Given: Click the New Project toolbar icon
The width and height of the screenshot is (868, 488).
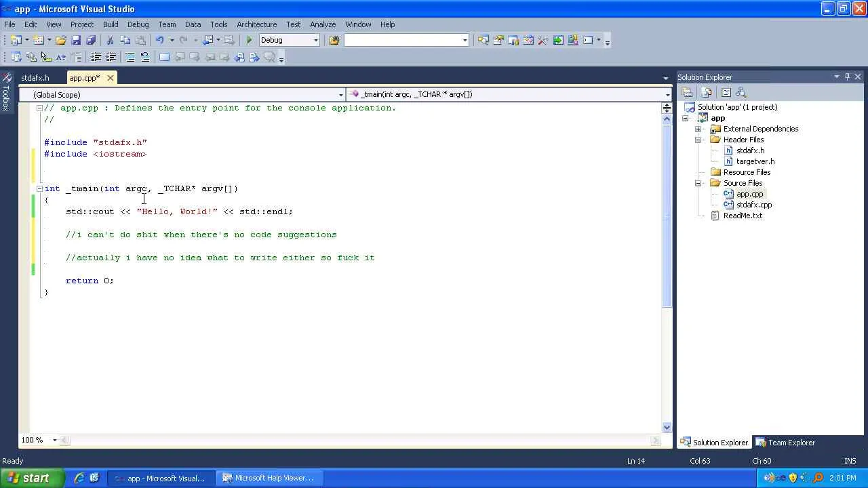Looking at the screenshot, I should click(16, 40).
